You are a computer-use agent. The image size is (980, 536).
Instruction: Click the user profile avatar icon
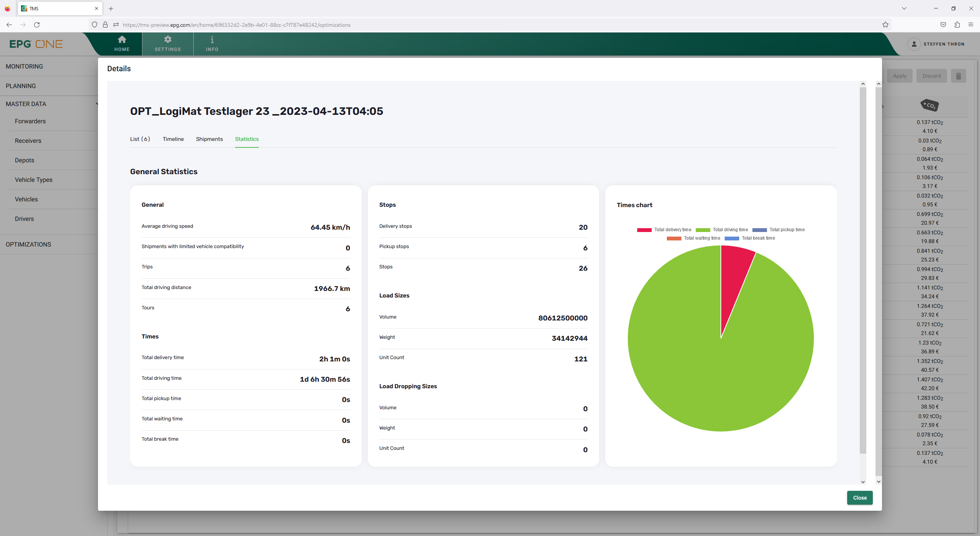pos(914,44)
